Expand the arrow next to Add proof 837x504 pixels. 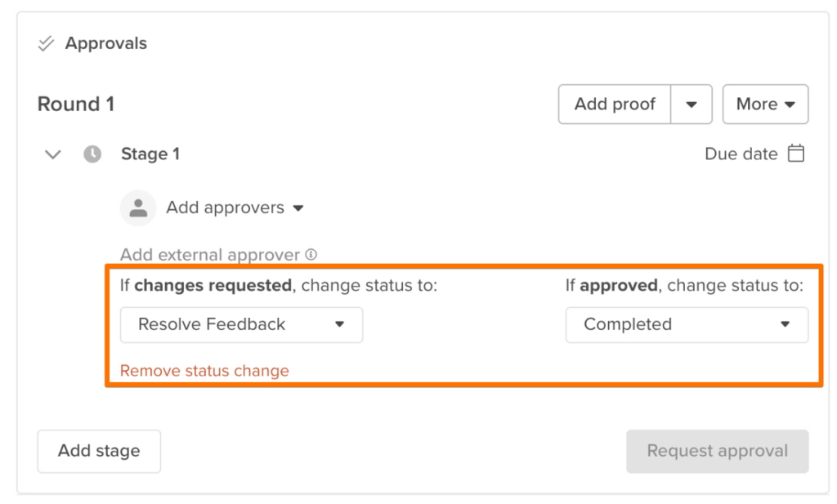pyautogui.click(x=692, y=104)
